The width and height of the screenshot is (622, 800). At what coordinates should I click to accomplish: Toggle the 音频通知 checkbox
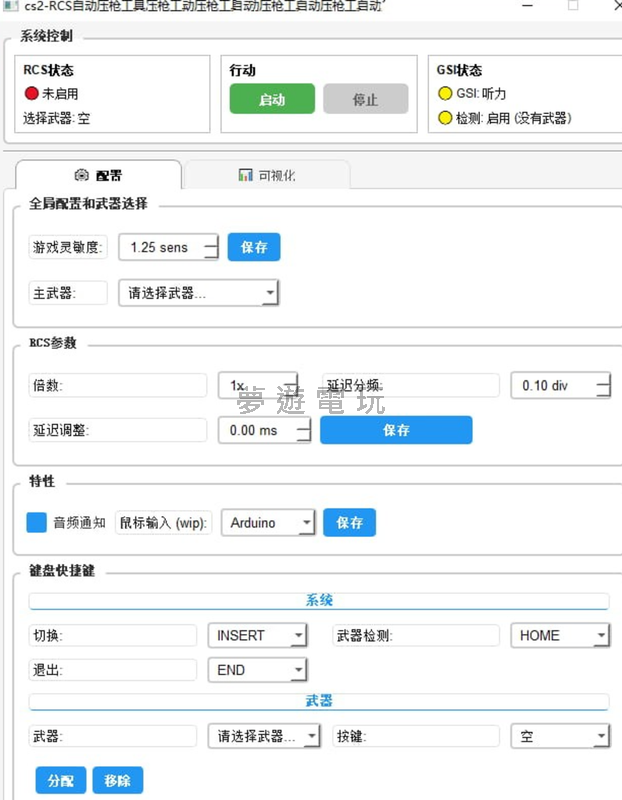point(37,522)
